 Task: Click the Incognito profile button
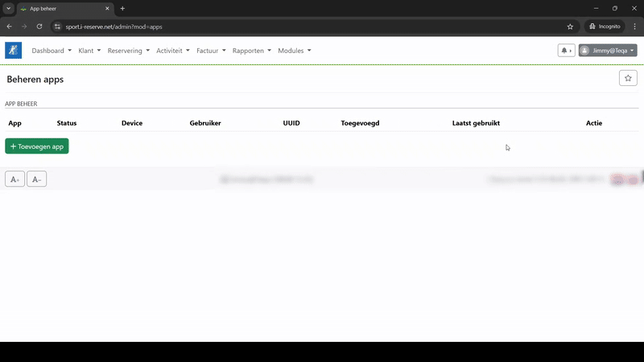604,27
